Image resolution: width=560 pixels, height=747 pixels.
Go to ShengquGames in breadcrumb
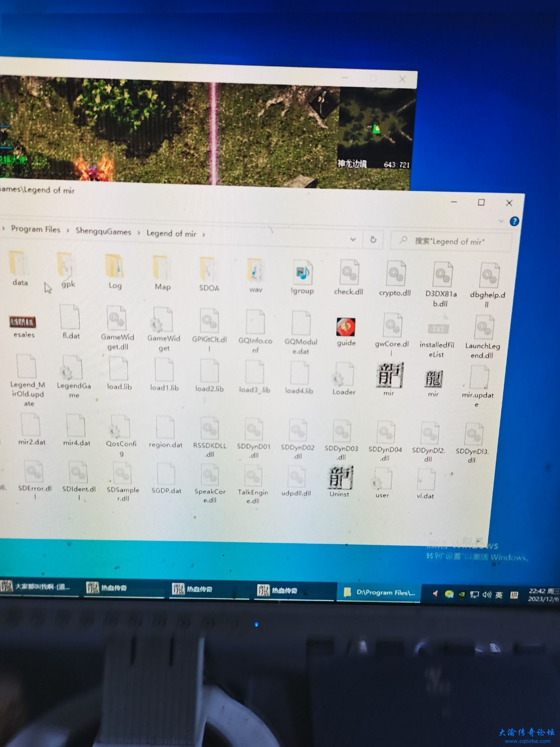click(x=104, y=232)
